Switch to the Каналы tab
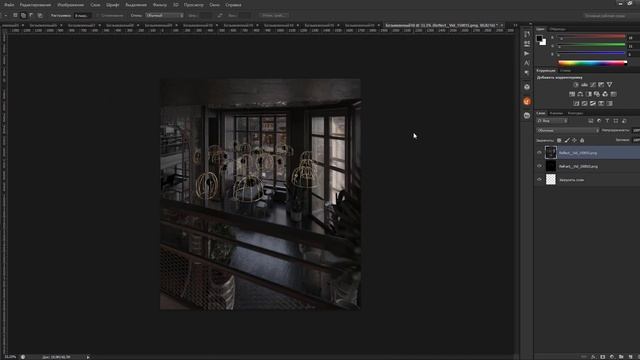 tap(556, 113)
